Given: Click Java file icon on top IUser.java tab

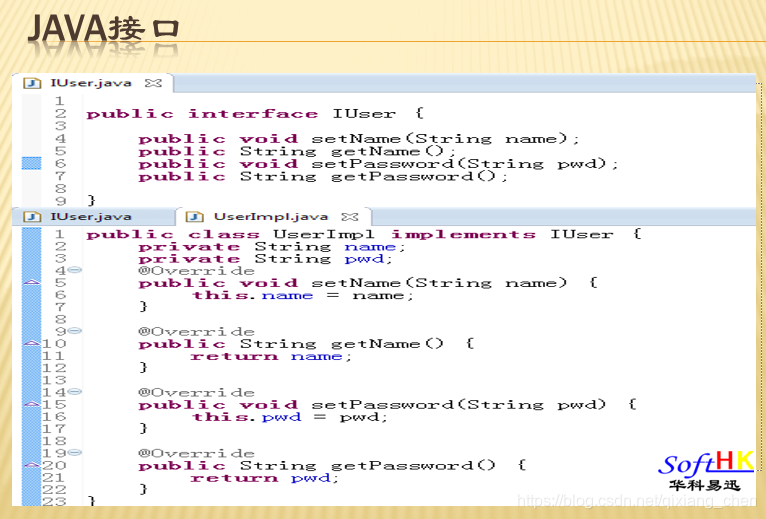Looking at the screenshot, I should (x=32, y=83).
